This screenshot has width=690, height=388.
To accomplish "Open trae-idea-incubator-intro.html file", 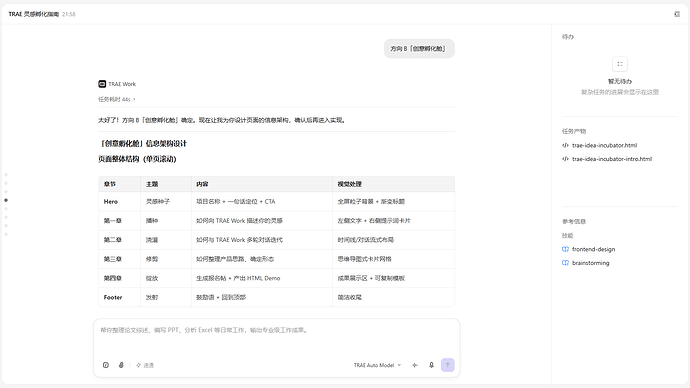I will click(x=612, y=159).
